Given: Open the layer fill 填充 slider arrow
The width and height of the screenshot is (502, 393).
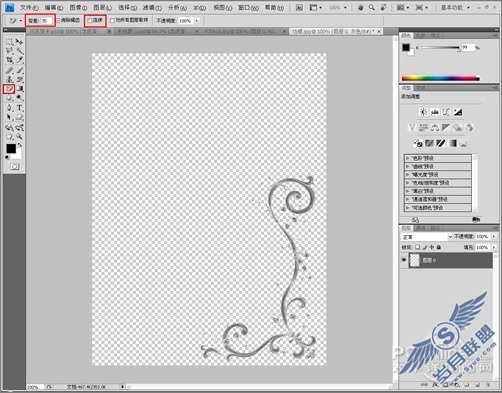Looking at the screenshot, I should pos(494,247).
